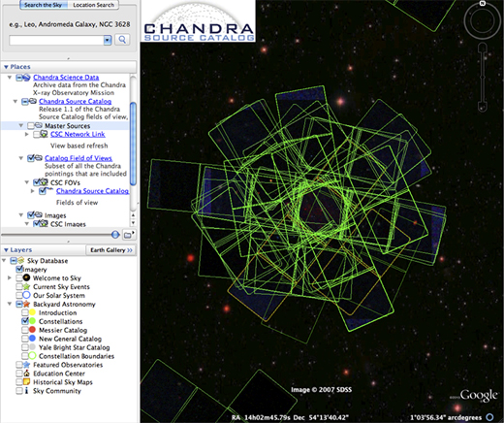Screen dimensions: 504x423
Task: Open the search field dropdown arrow
Action: (108, 40)
